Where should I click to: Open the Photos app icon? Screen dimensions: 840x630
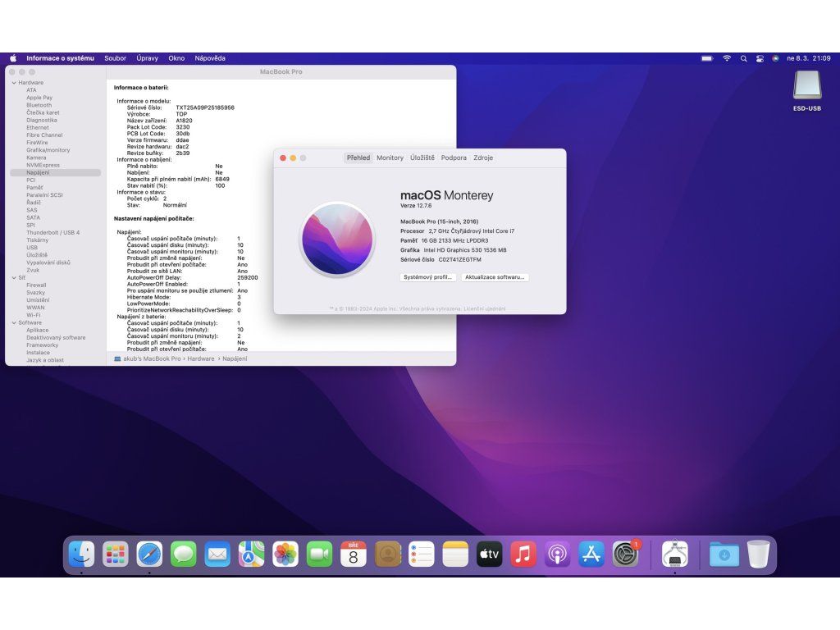(285, 555)
